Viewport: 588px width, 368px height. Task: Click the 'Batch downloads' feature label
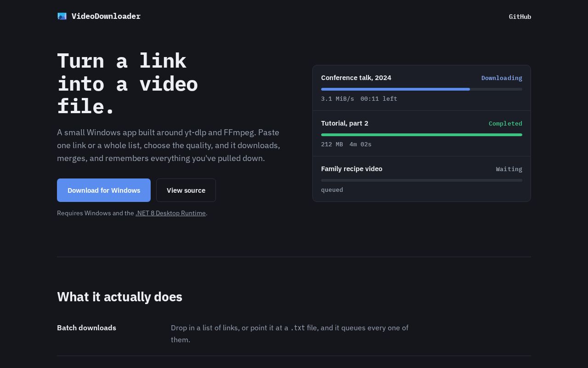[86, 328]
